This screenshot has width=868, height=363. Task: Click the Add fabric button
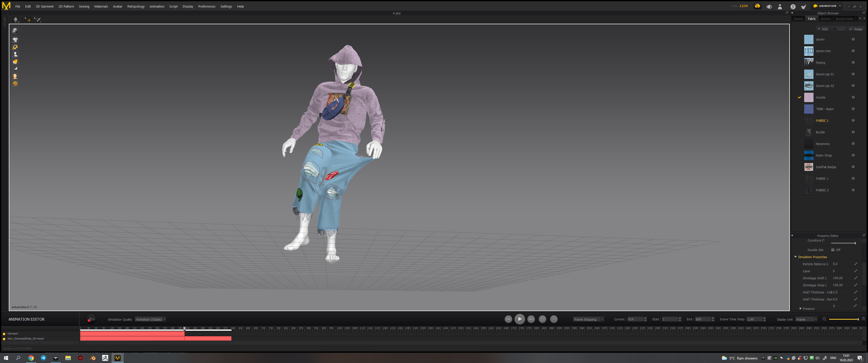tap(823, 29)
